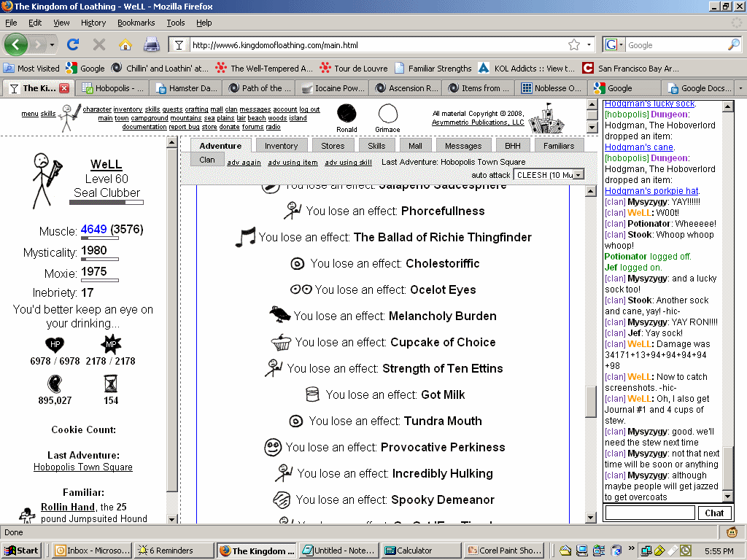Switch to the Inventory tab
The width and height of the screenshot is (747, 560).
click(281, 146)
